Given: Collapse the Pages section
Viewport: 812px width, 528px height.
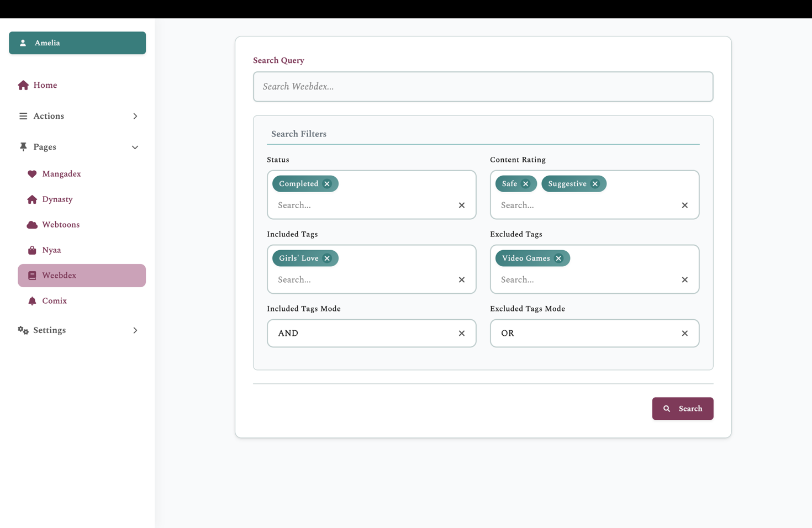Looking at the screenshot, I should 135,147.
